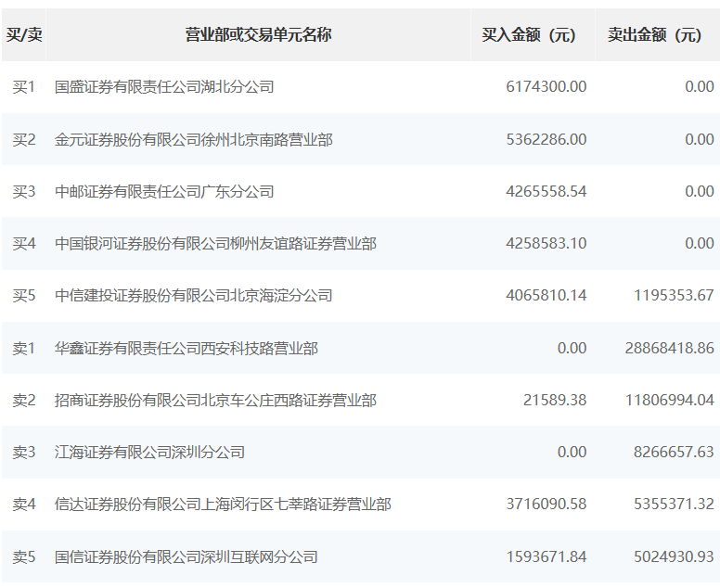The image size is (720, 588).
Task: Click buy amount 1593671.84
Action: tap(546, 556)
